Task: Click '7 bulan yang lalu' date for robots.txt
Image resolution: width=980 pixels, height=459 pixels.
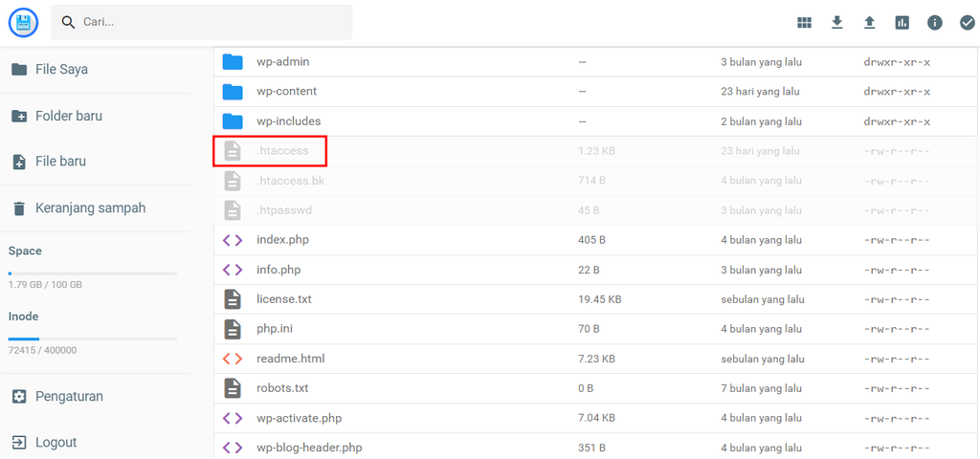Action: (761, 388)
